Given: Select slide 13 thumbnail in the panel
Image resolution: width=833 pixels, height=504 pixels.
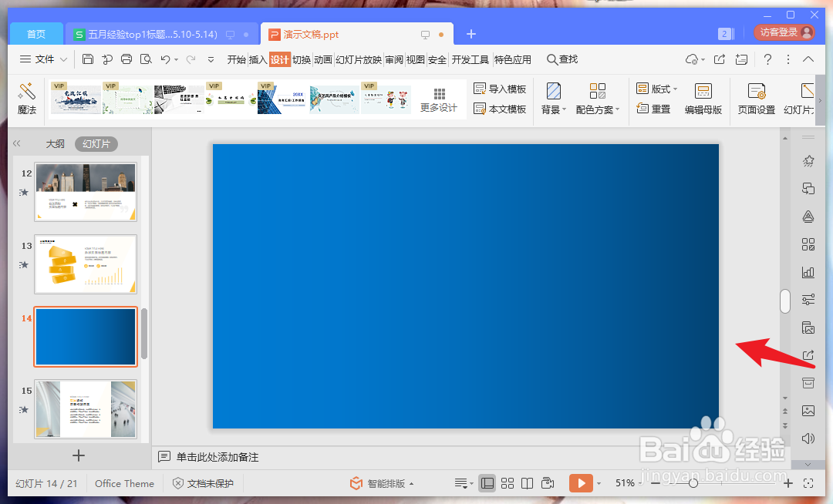Looking at the screenshot, I should (x=85, y=264).
